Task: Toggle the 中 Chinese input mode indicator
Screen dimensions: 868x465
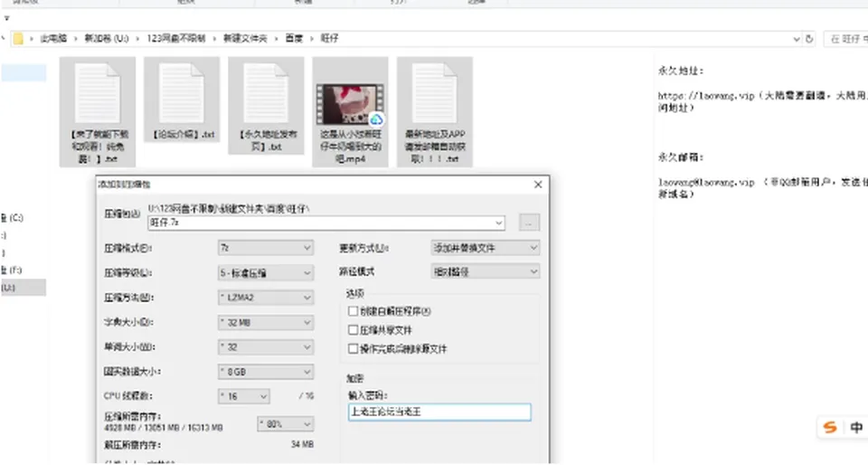Action: pyautogui.click(x=856, y=427)
